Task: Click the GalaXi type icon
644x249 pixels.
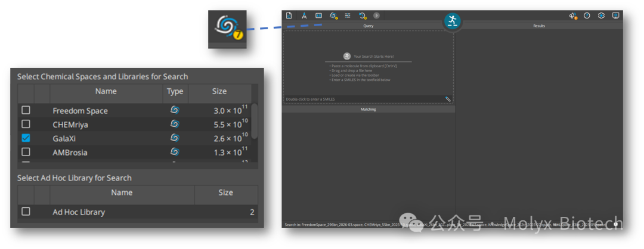Action: [x=175, y=138]
